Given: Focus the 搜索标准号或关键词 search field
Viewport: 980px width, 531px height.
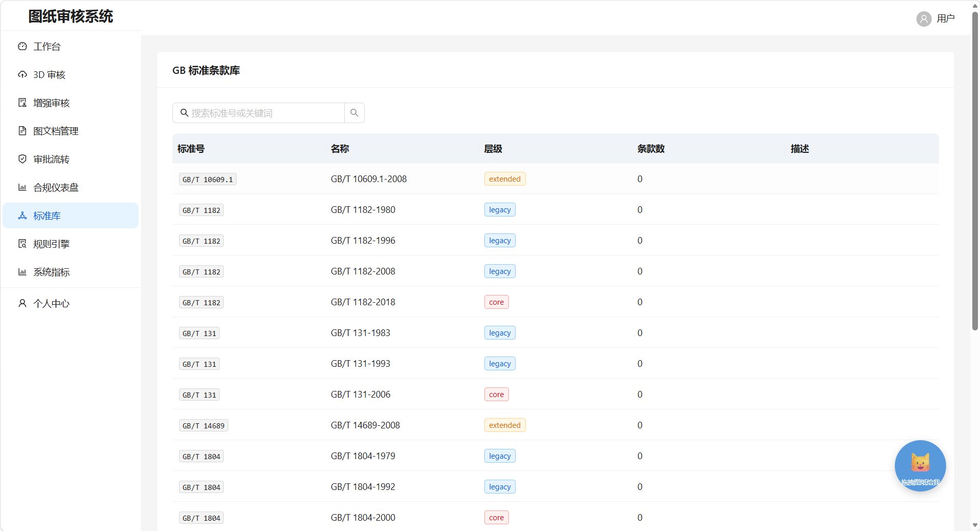Looking at the screenshot, I should [259, 113].
